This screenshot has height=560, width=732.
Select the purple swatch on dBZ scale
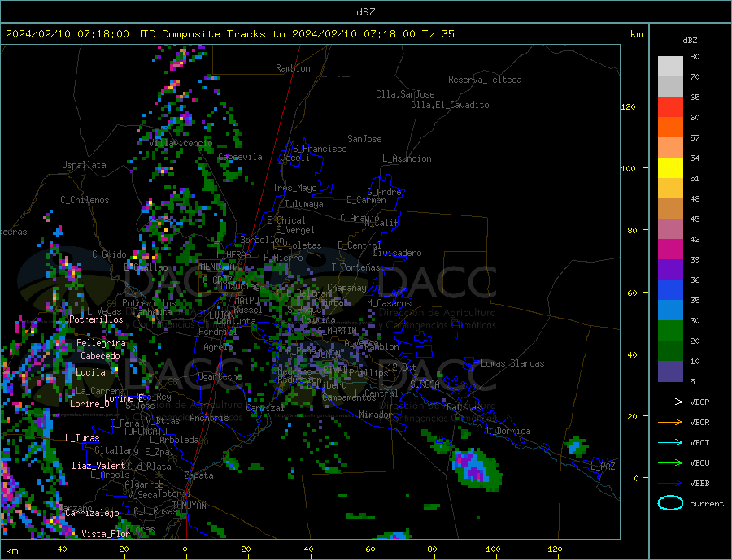click(670, 270)
